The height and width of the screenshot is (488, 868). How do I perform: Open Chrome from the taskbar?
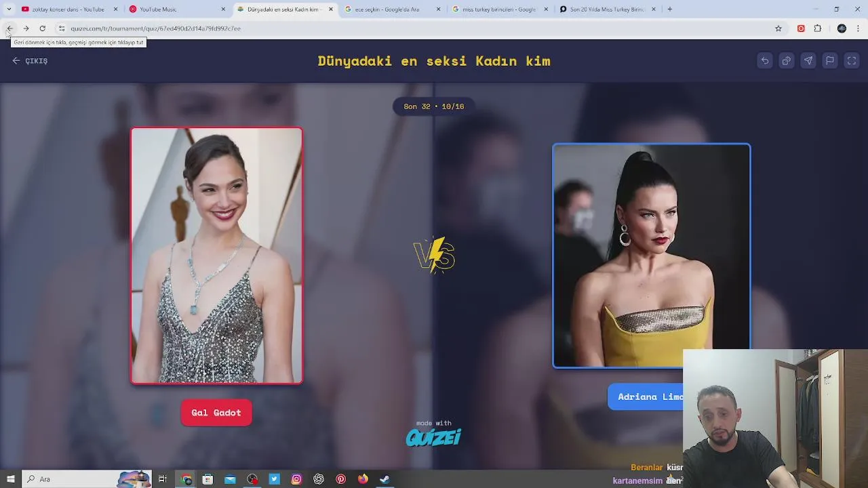click(x=186, y=479)
